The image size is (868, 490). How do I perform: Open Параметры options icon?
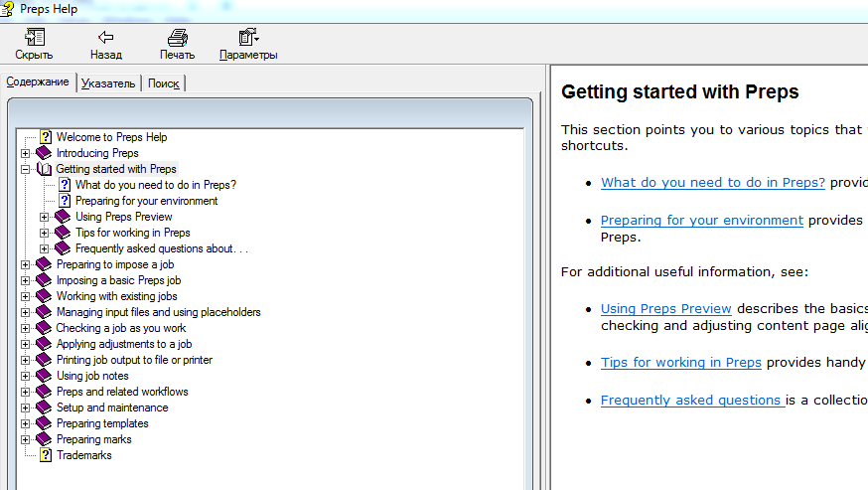[248, 37]
